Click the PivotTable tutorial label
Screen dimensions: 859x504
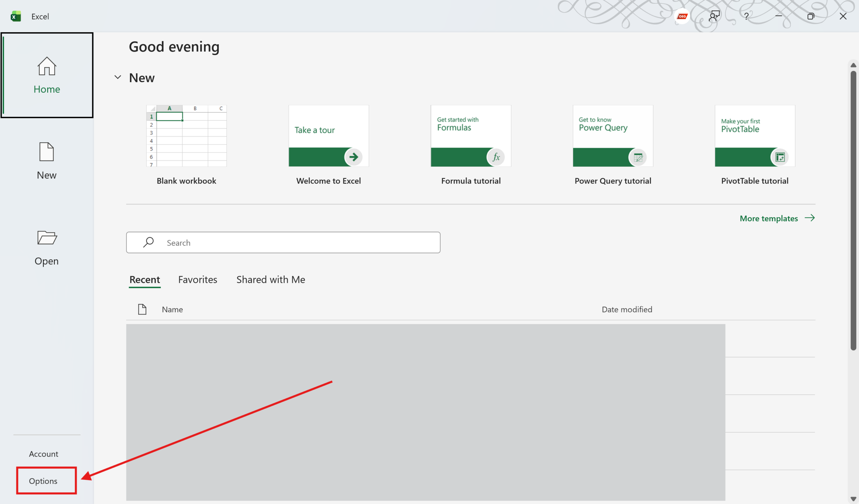coord(755,181)
